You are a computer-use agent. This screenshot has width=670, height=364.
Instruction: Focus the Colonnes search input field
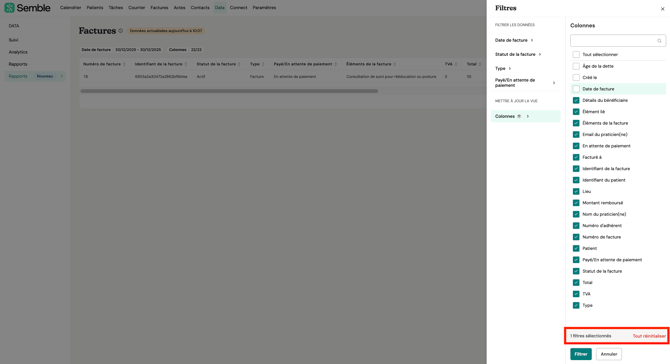pyautogui.click(x=618, y=41)
